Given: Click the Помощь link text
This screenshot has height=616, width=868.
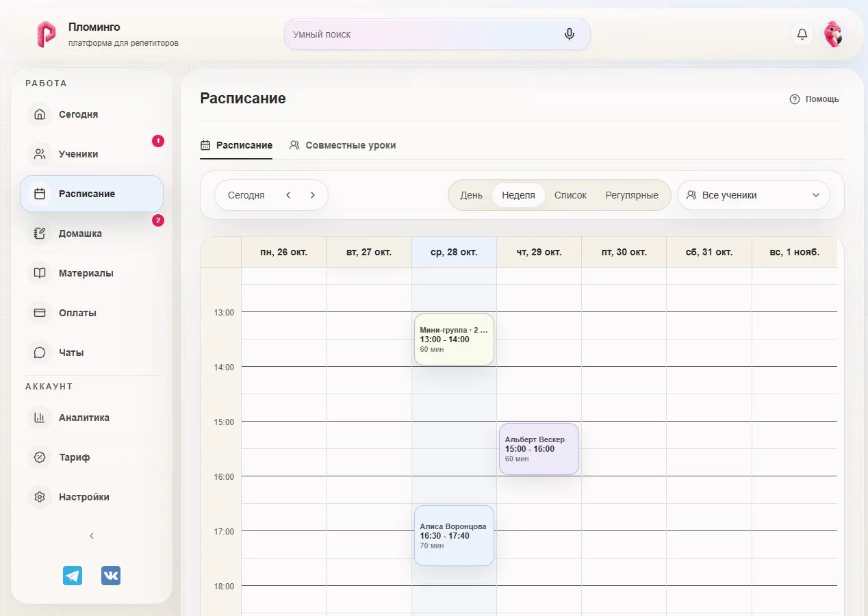Looking at the screenshot, I should pyautogui.click(x=822, y=99).
